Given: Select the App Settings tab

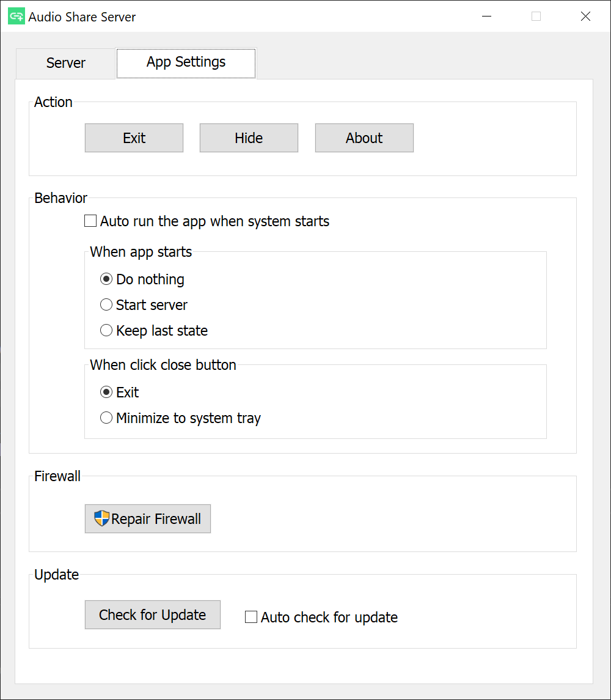Looking at the screenshot, I should tap(186, 62).
